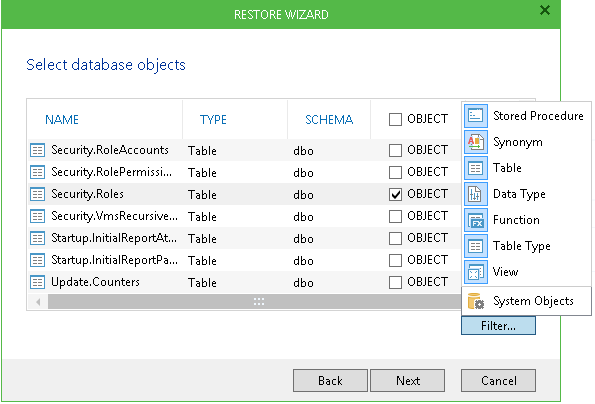Cancel the restore wizard
Image resolution: width=595 pixels, height=404 pixels.
pyautogui.click(x=499, y=380)
